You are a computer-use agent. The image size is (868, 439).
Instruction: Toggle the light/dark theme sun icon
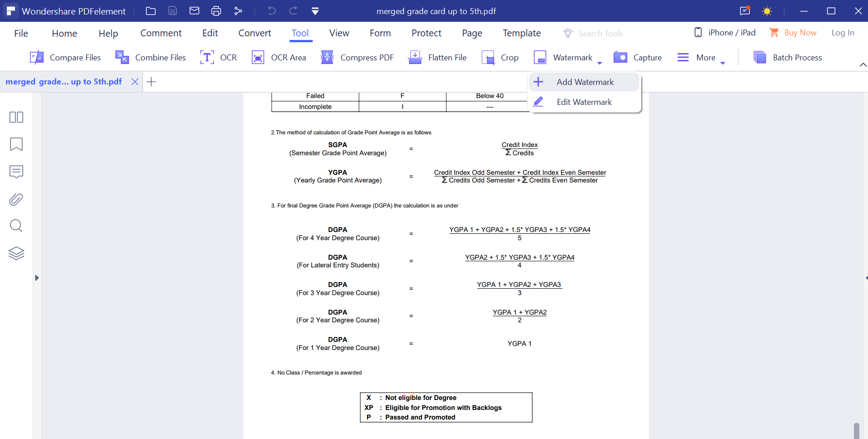click(x=767, y=11)
